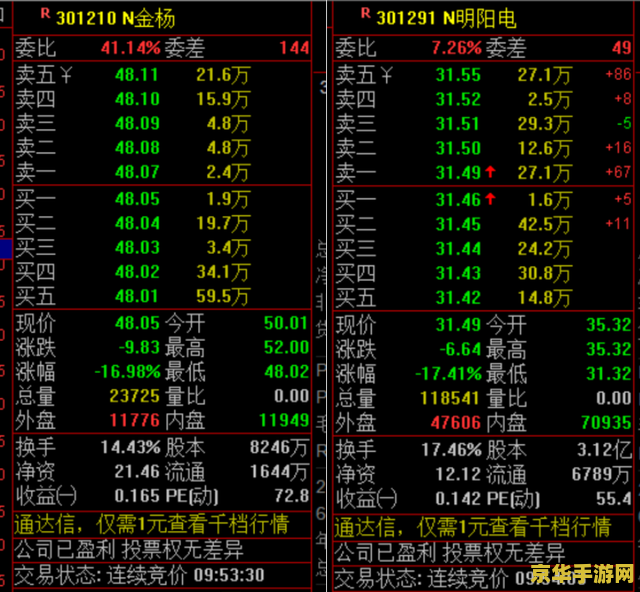
Task: Click 最低 value 48.02
Action: click(x=286, y=372)
